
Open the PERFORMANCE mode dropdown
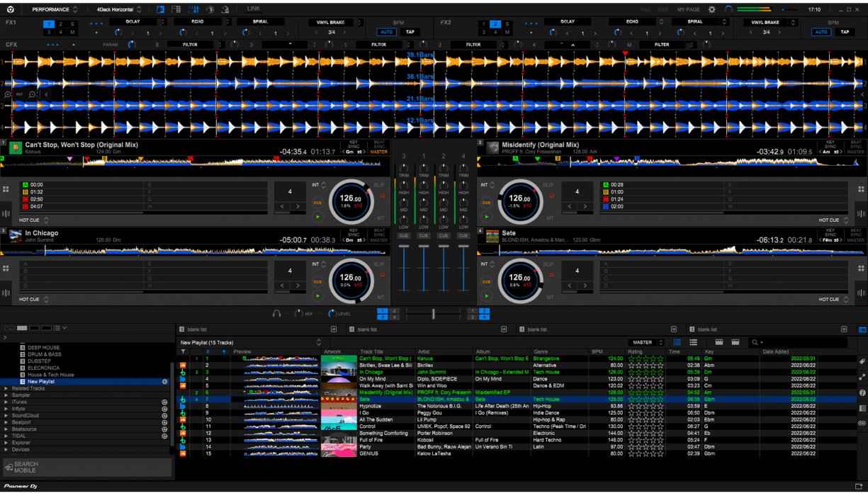click(x=55, y=9)
